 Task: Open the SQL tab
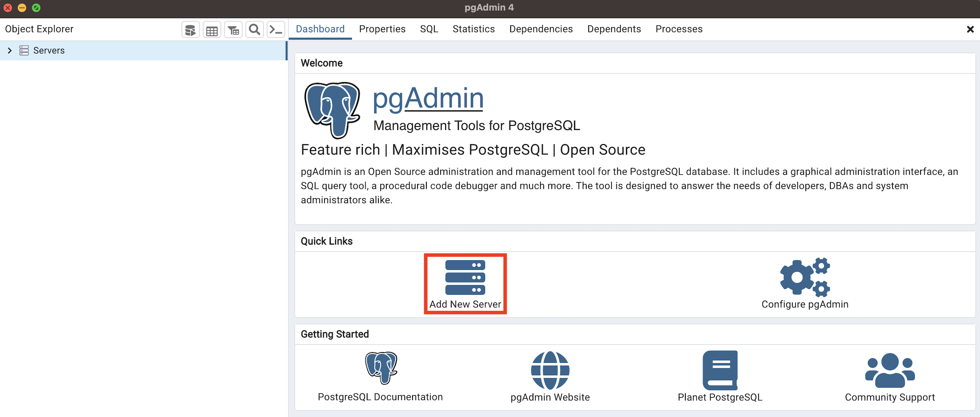[429, 29]
